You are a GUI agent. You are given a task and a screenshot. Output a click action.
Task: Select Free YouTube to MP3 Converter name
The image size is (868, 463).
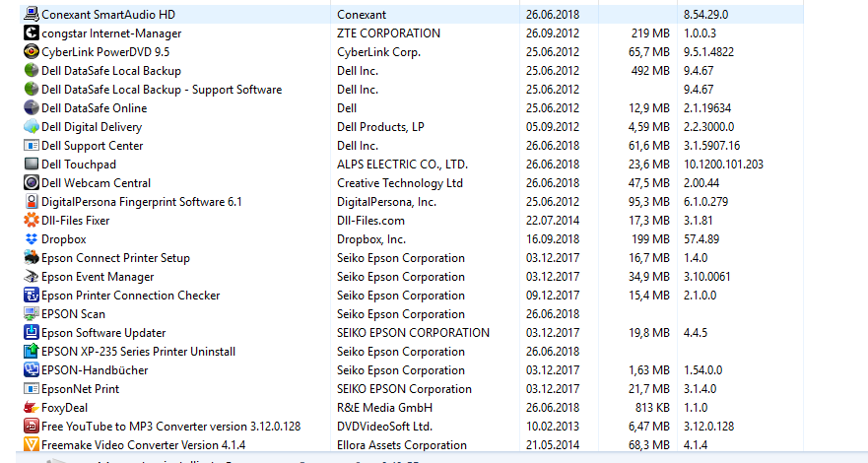(x=171, y=426)
